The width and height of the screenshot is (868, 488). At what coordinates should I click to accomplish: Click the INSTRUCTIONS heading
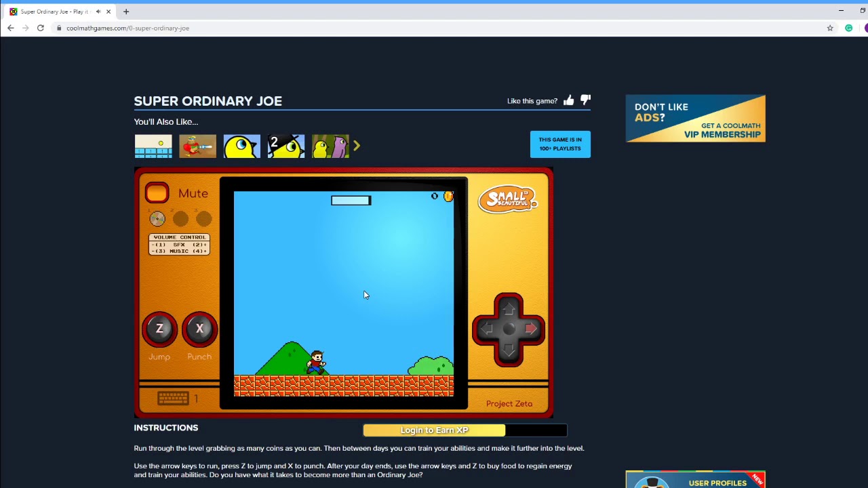[x=166, y=428]
